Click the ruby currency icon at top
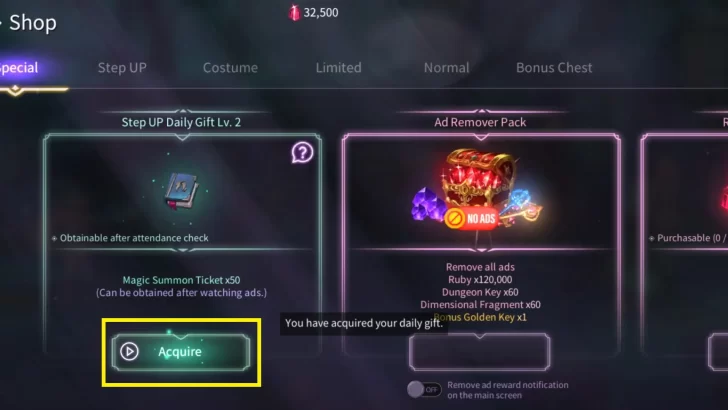 (294, 13)
